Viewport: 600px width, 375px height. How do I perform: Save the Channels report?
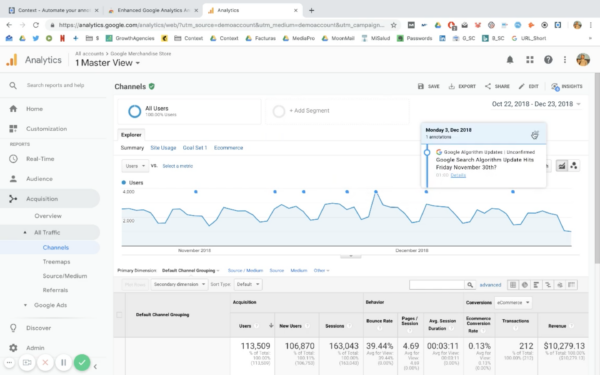coord(429,86)
